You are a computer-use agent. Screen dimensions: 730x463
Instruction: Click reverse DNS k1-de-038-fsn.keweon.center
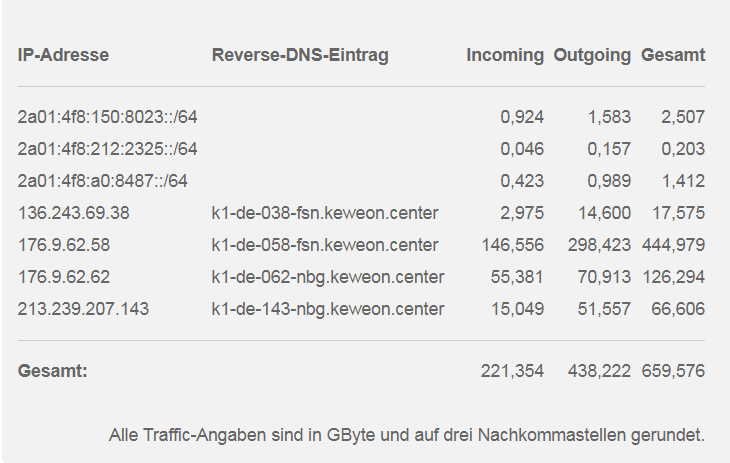pos(325,213)
